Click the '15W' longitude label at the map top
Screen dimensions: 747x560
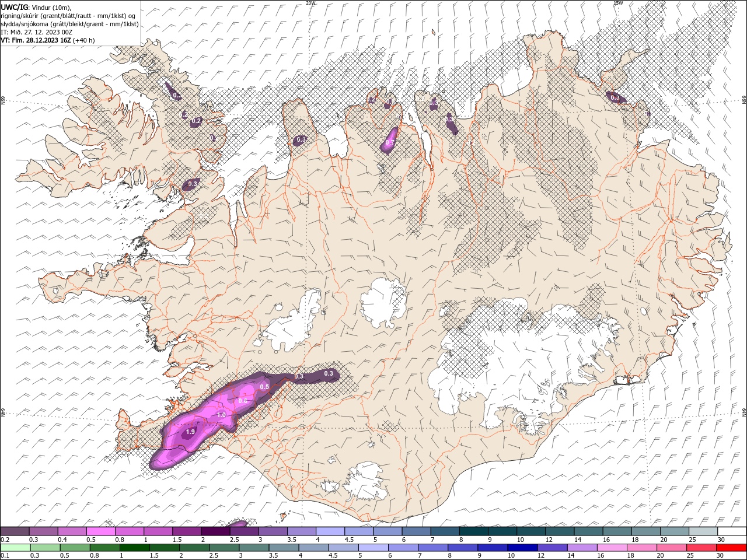coord(618,3)
